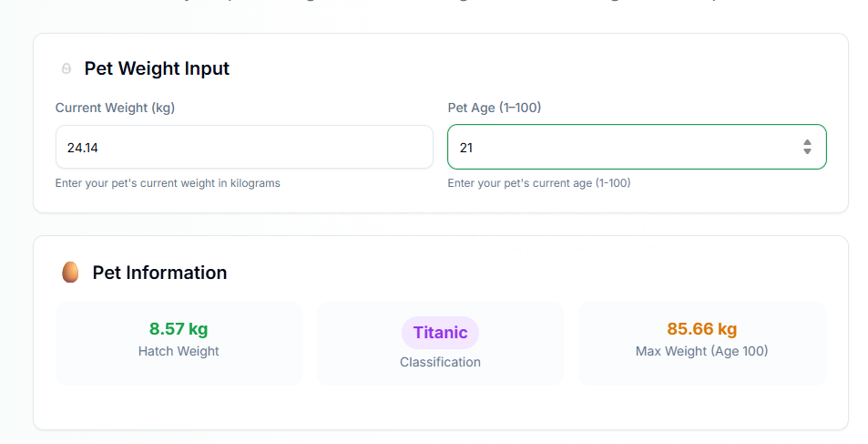Focus the Pet Age field showing 21
The height and width of the screenshot is (444, 868).
click(x=637, y=147)
